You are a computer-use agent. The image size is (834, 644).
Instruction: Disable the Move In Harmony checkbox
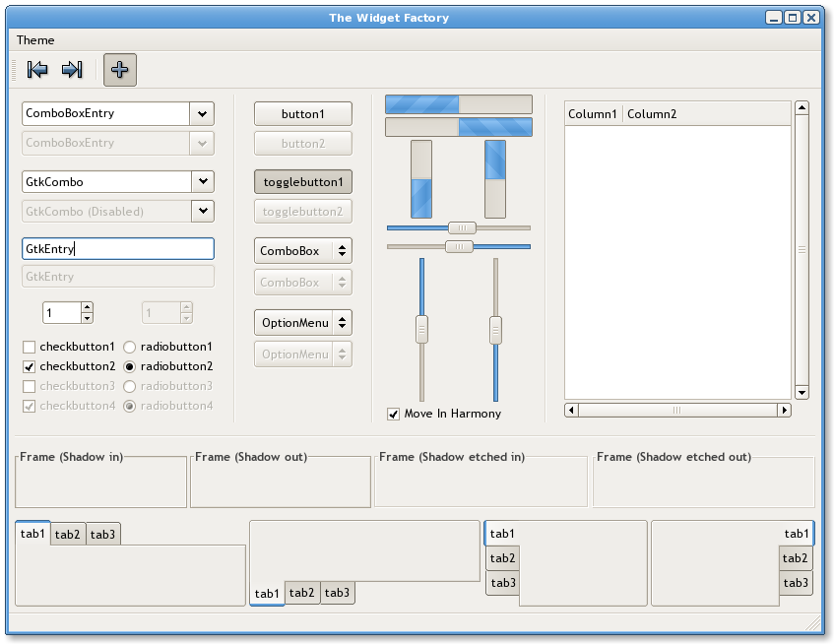coord(393,414)
